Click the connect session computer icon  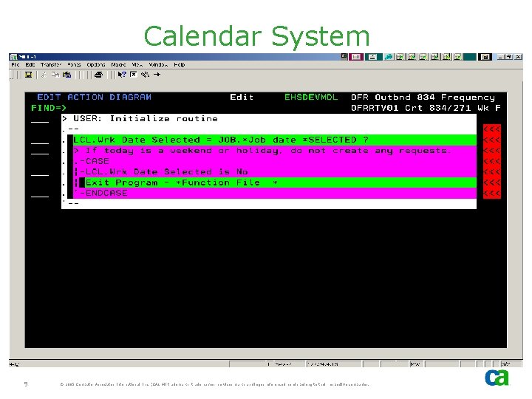[x=29, y=75]
